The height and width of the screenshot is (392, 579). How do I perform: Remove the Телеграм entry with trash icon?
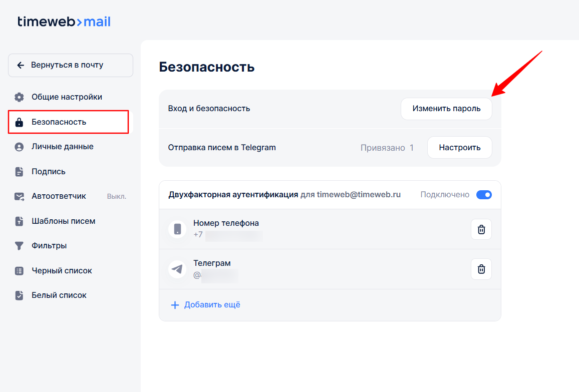[x=481, y=269]
